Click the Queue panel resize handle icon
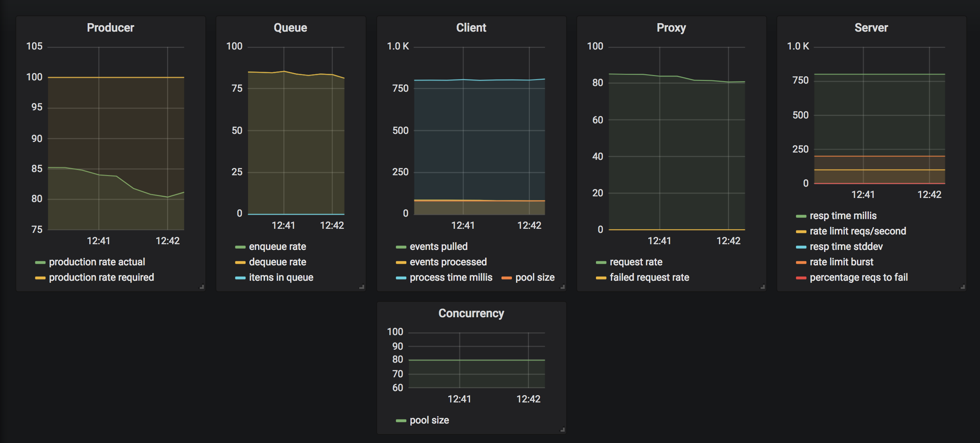The image size is (980, 443). pos(362,287)
